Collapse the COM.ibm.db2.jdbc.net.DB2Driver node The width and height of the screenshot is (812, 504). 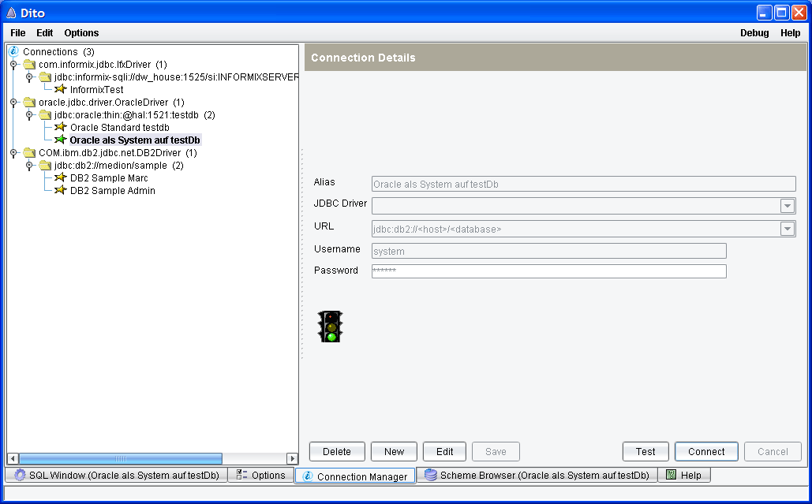[13, 152]
